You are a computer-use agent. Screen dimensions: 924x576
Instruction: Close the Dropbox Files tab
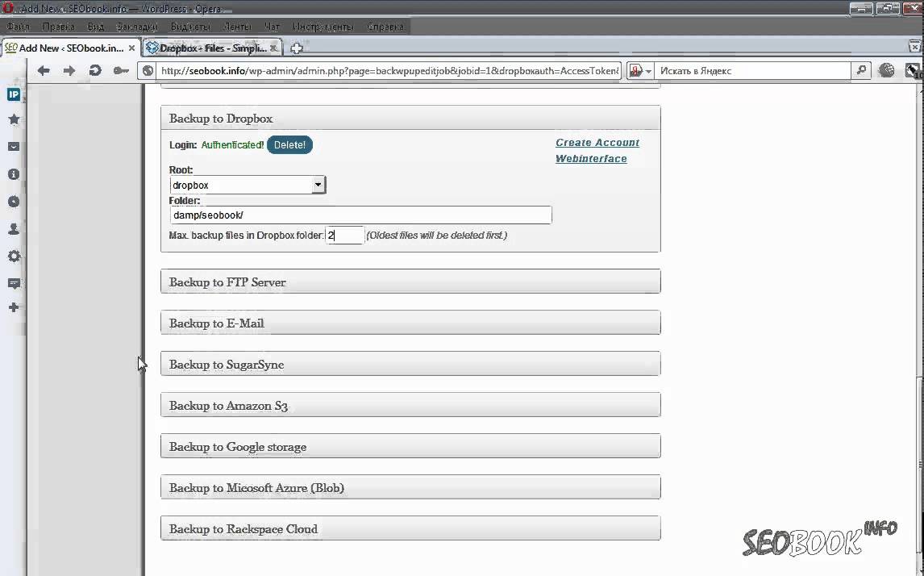(x=274, y=48)
